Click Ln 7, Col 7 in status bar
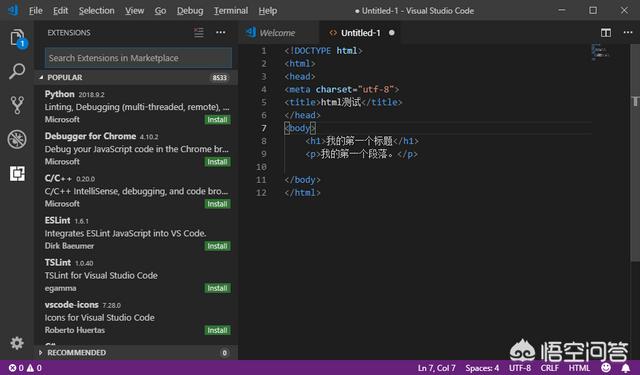Image resolution: width=640 pixels, height=375 pixels. click(x=436, y=368)
